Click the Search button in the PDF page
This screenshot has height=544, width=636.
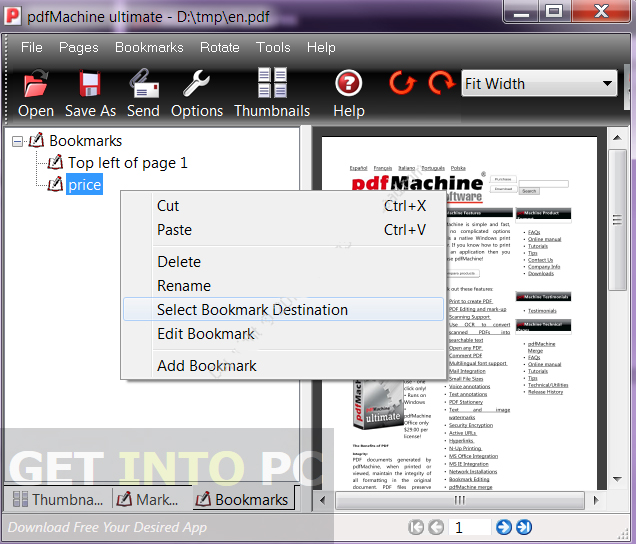[529, 191]
